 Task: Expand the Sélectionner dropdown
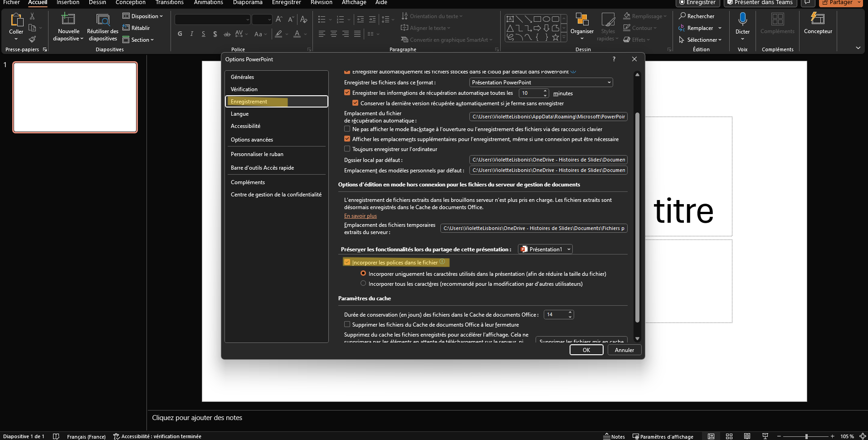[x=700, y=39]
